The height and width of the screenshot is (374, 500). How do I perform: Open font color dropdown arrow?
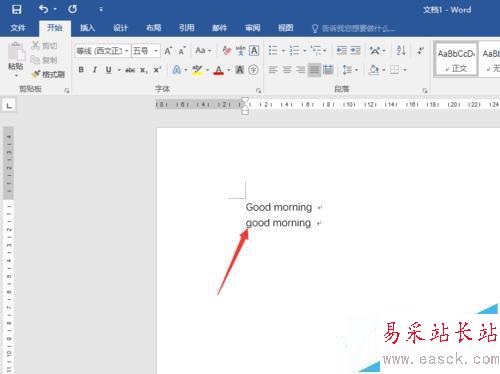click(x=229, y=70)
